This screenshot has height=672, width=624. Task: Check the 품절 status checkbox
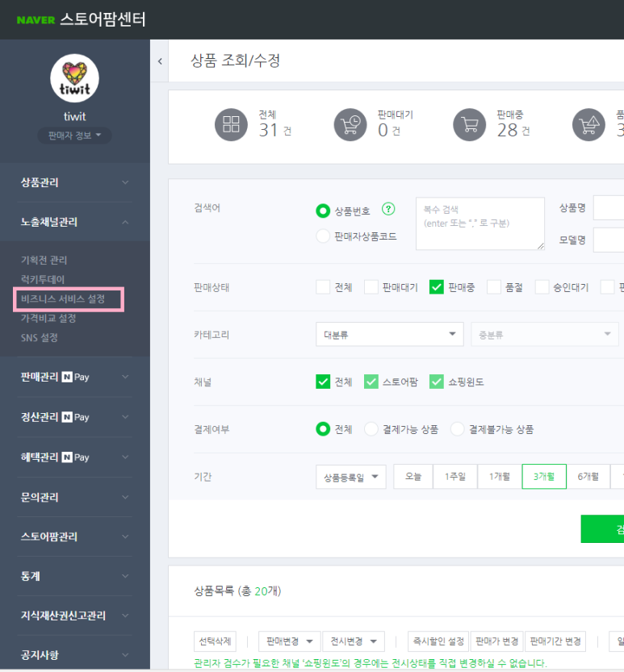pyautogui.click(x=493, y=287)
